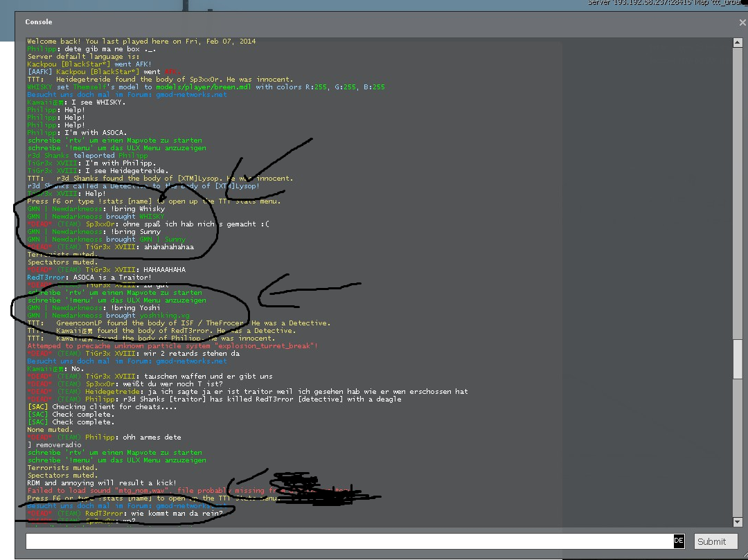Click 'Heidegetreide found the body of Sp3xxOr' line
748x560 pixels.
[x=160, y=80]
